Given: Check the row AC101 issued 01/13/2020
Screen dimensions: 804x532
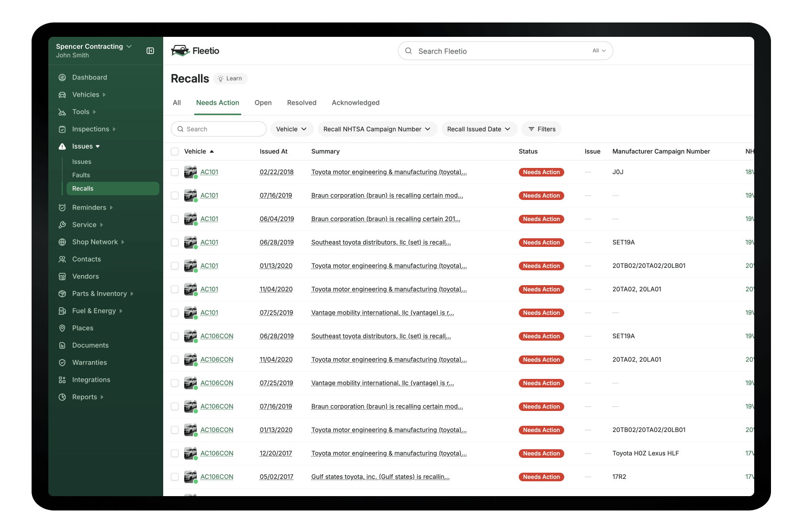Looking at the screenshot, I should pos(175,266).
